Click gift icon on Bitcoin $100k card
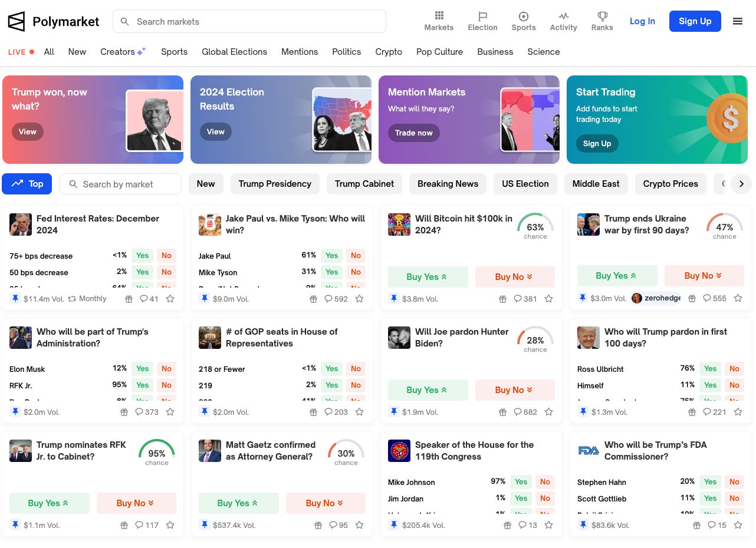 pyautogui.click(x=503, y=299)
